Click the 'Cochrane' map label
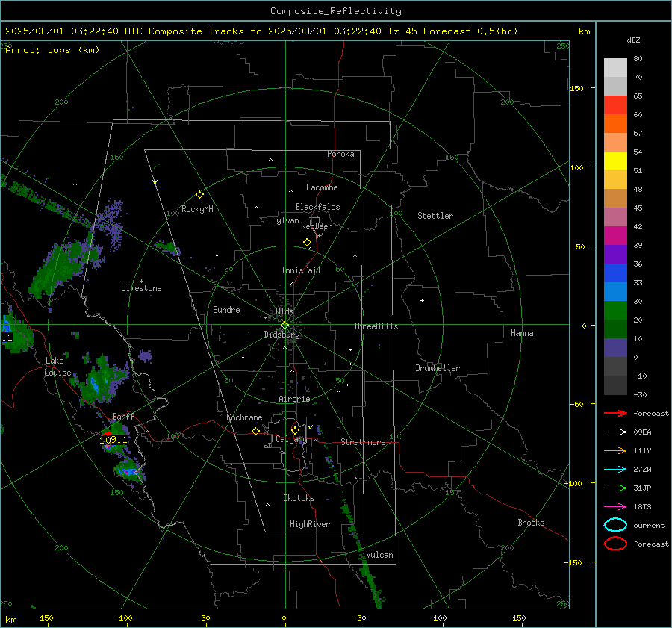672x628 pixels. [244, 417]
